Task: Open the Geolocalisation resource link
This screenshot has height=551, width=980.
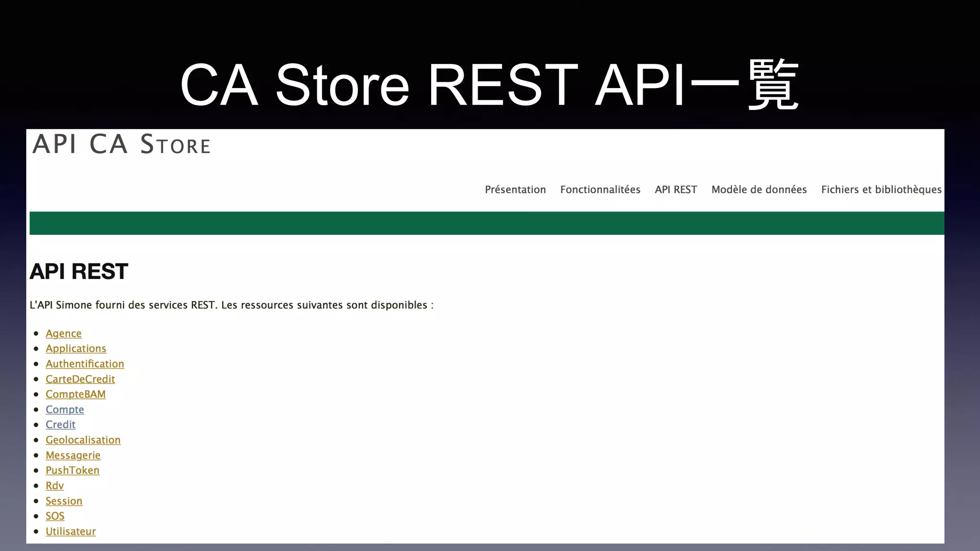Action: (83, 440)
